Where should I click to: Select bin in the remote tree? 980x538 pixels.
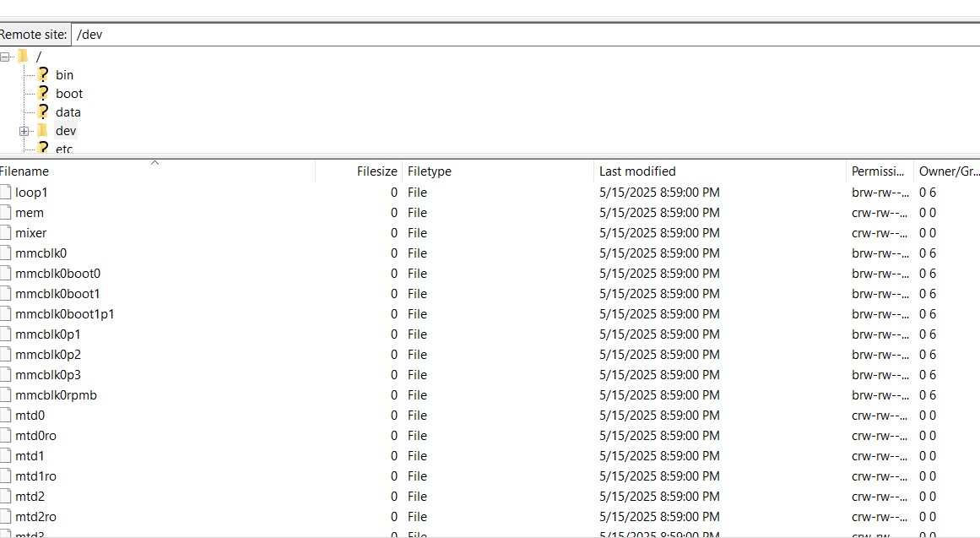click(x=64, y=75)
